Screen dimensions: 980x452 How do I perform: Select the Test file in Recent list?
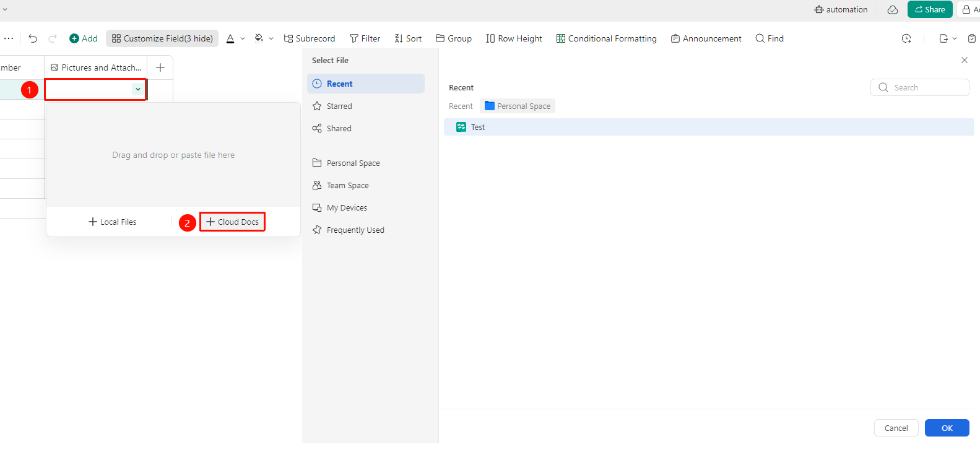709,127
